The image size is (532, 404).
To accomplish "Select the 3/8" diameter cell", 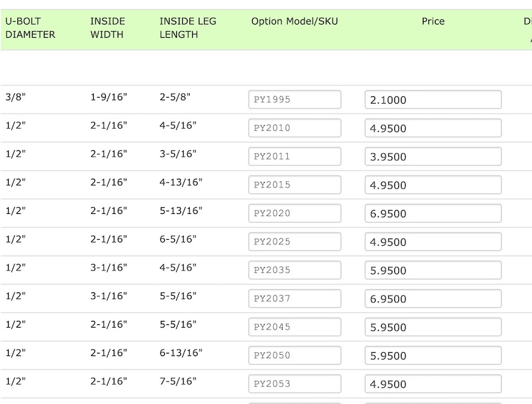I will click(15, 97).
